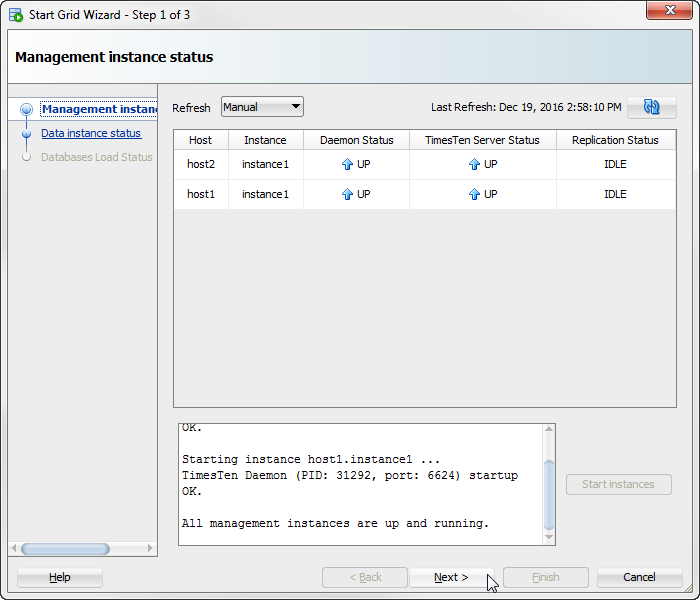Click host1 TimesTen Server up arrow icon
This screenshot has height=600, width=700.
pyautogui.click(x=474, y=194)
